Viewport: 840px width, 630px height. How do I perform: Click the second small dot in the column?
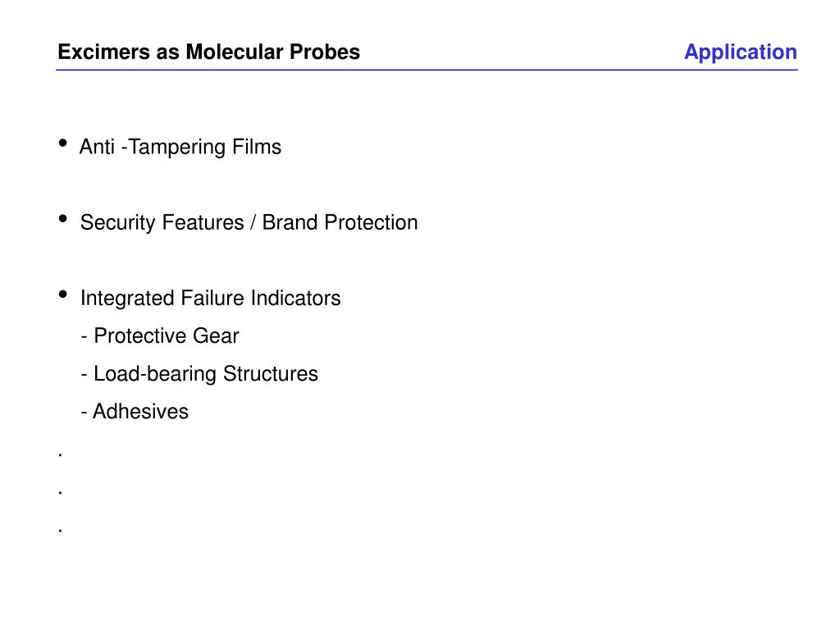click(60, 493)
